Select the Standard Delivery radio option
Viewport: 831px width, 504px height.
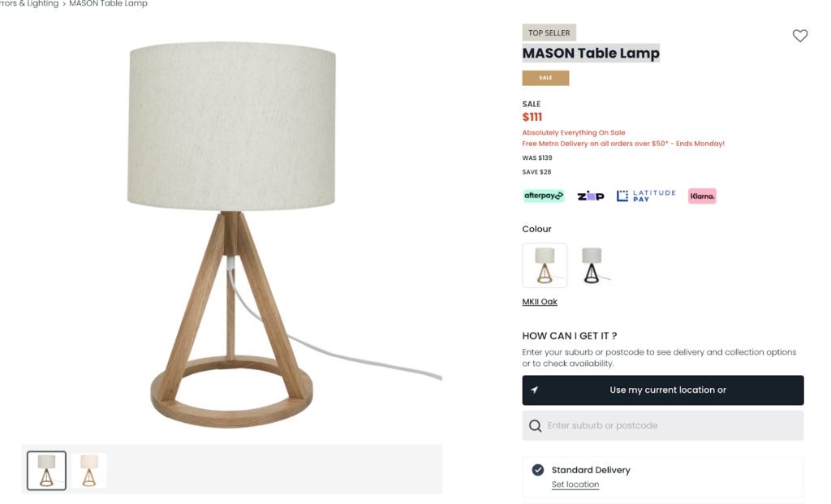click(538, 470)
